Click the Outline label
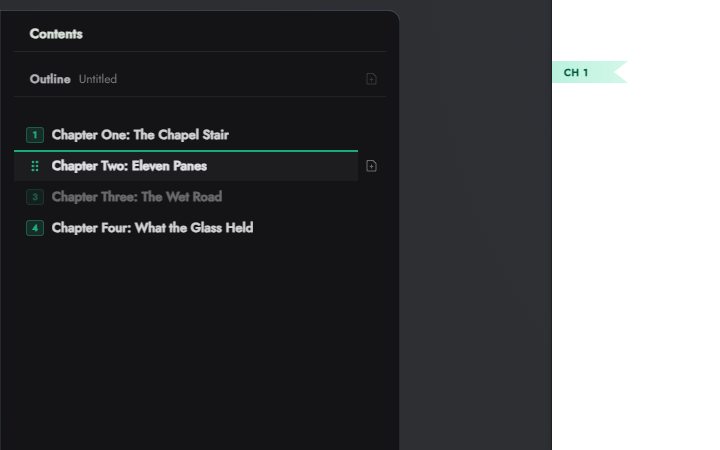Screen dimensions: 720x450 click(50, 79)
